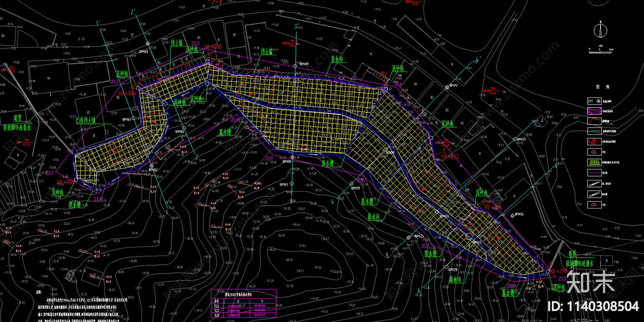Click the BPK09 survey point circle

[295, 66]
